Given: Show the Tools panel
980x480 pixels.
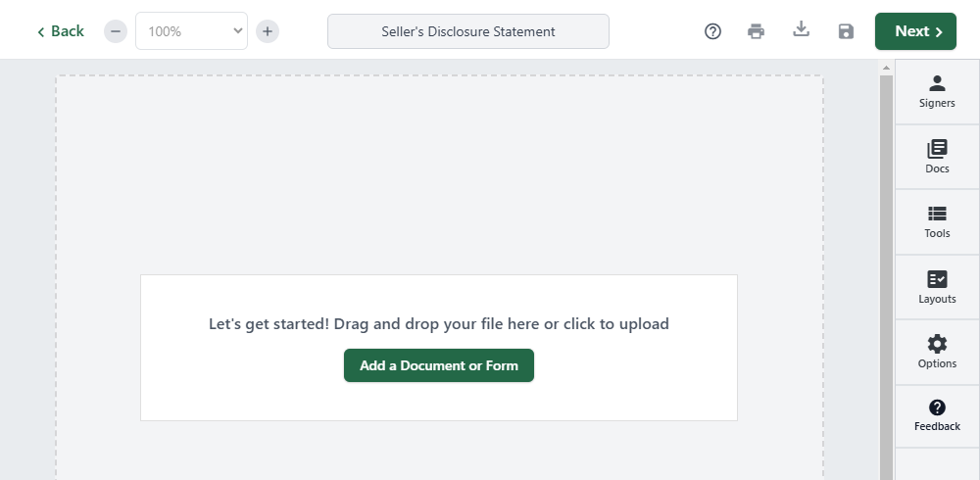Looking at the screenshot, I should coord(937,221).
